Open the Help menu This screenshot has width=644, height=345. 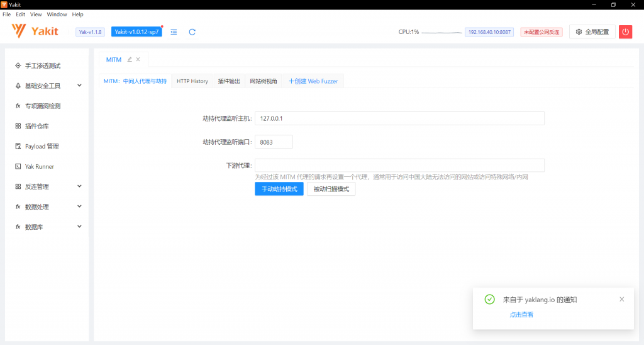tap(77, 14)
